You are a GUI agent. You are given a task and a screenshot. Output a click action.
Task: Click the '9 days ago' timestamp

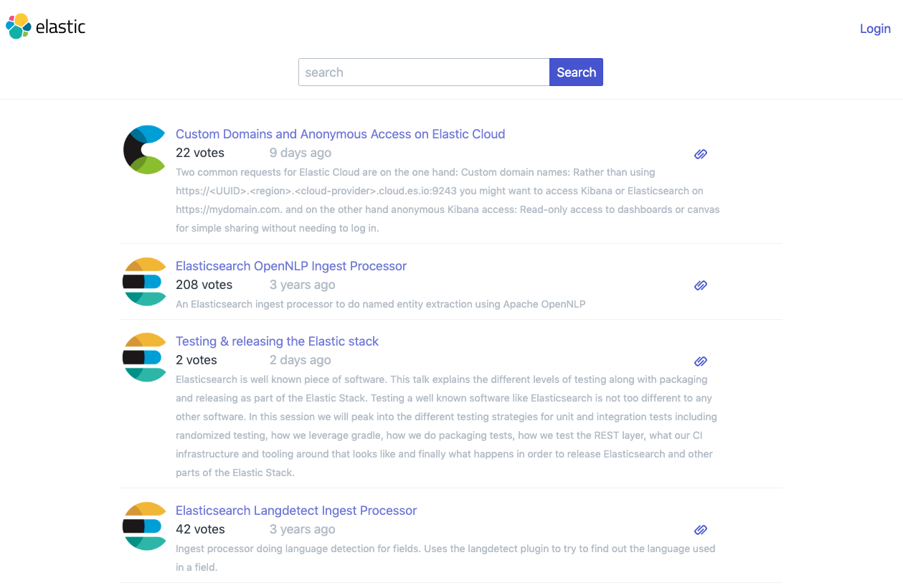click(301, 153)
